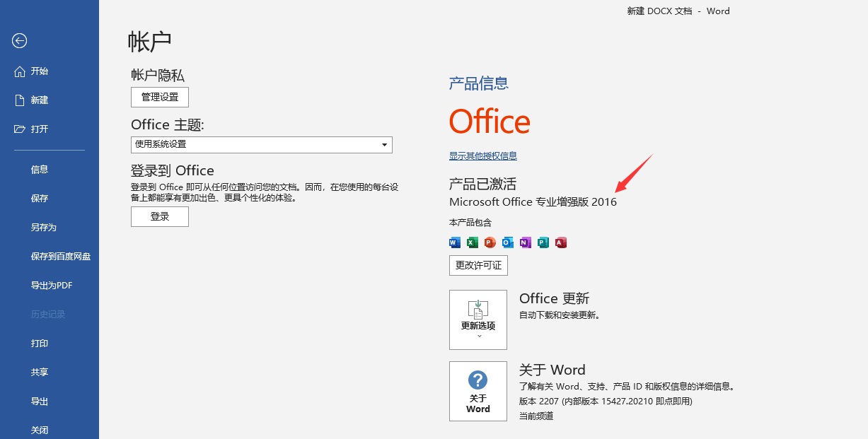Viewport: 868px width, 439px height.
Task: Click the 产品信息 heading
Action: click(x=479, y=83)
